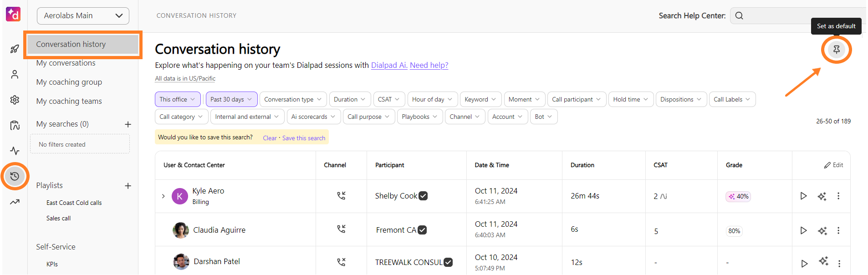868x275 pixels.
Task: Open the activity pulse sidebar icon
Action: tap(15, 151)
